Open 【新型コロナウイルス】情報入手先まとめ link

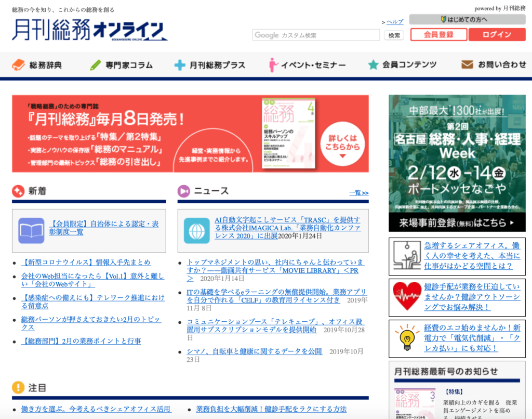tap(86, 263)
